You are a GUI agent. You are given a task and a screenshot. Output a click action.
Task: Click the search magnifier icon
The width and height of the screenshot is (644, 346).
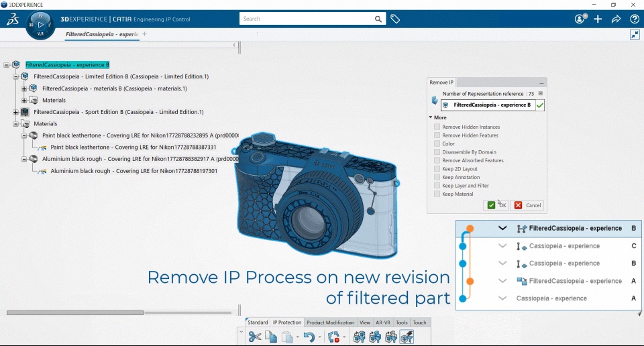coord(378,19)
